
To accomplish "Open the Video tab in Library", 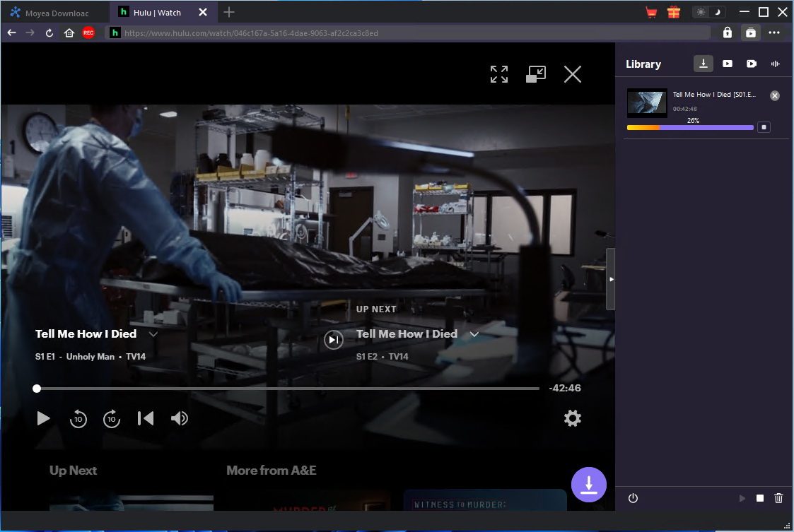I will point(727,64).
